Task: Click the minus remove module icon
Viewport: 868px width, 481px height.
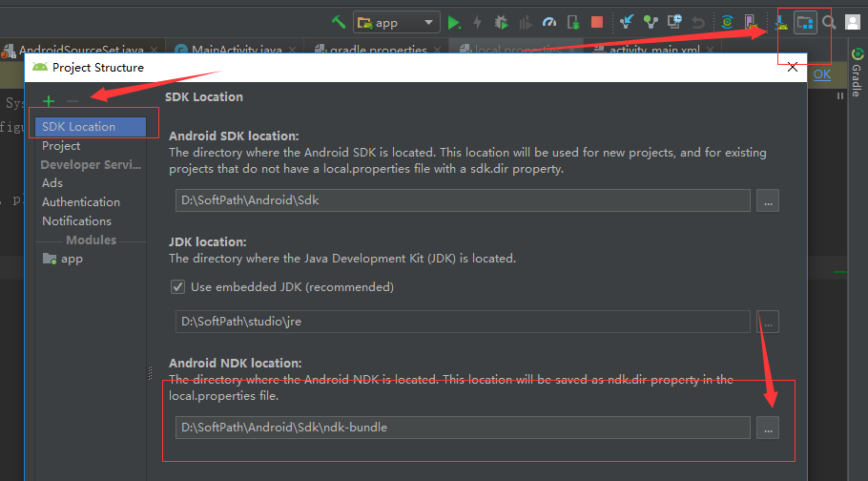Action: (x=72, y=101)
